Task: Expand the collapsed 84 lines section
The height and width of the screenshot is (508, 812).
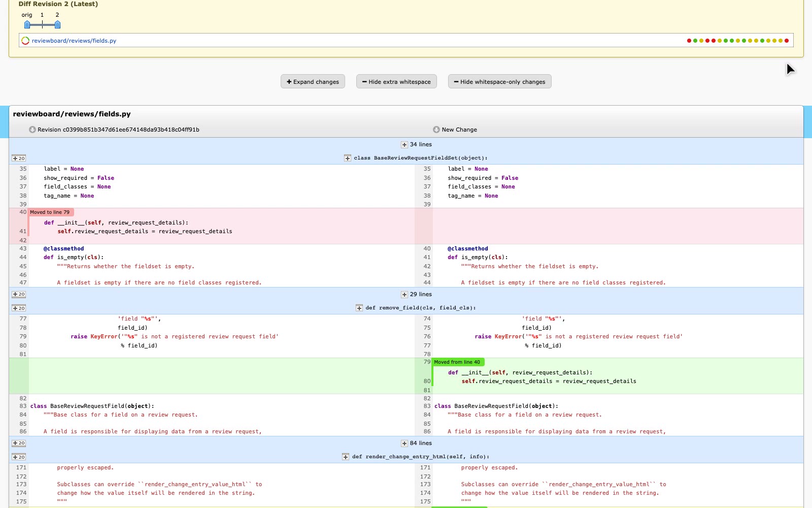Action: coord(404,443)
